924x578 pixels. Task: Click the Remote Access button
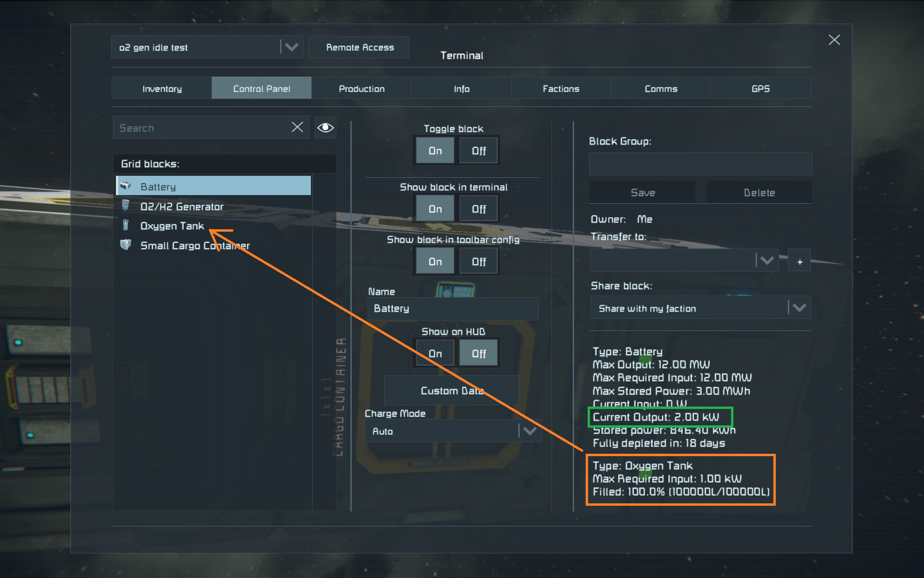[359, 47]
